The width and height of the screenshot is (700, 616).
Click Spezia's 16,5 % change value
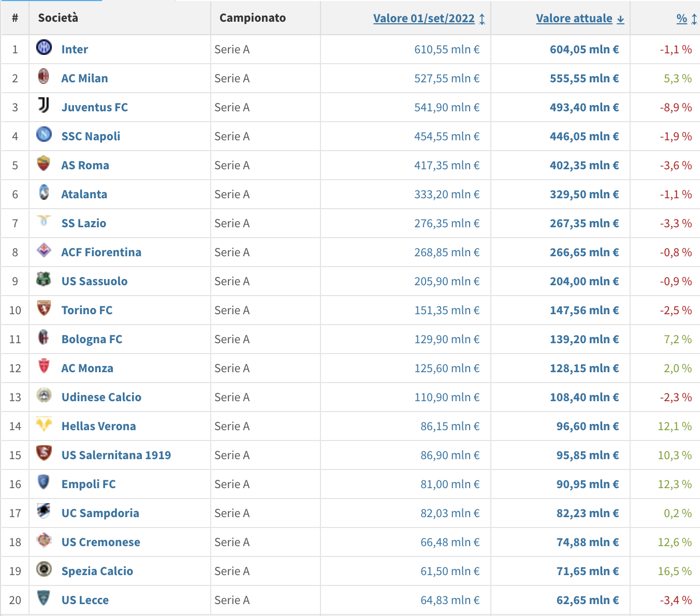click(x=675, y=571)
